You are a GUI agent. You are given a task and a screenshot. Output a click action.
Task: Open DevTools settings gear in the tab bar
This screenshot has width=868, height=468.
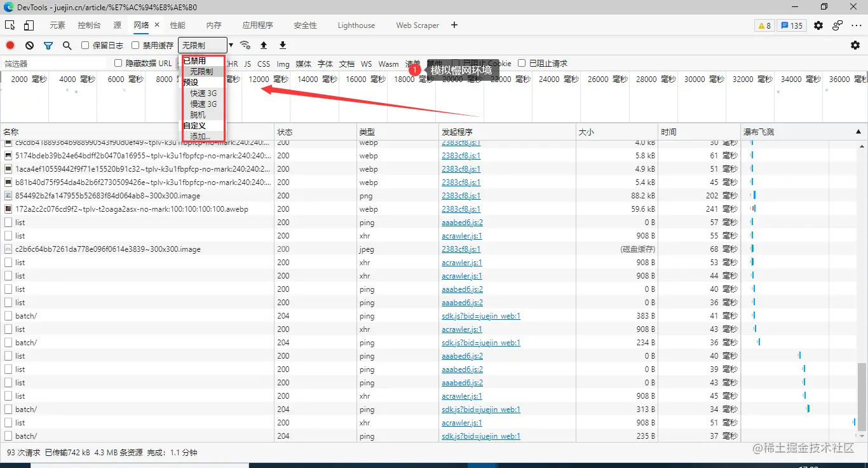point(818,25)
